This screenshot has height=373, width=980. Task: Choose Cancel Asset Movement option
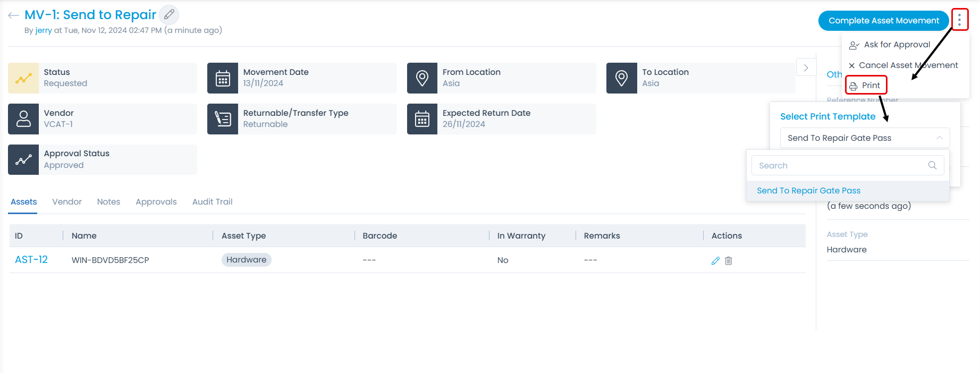pos(908,65)
